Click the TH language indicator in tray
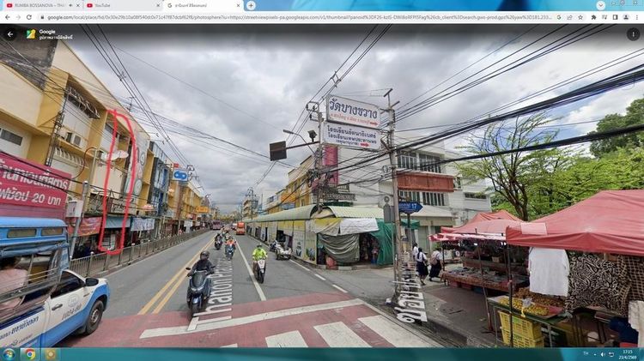Image resolution: width=644 pixels, height=361 pixels. pos(586,353)
